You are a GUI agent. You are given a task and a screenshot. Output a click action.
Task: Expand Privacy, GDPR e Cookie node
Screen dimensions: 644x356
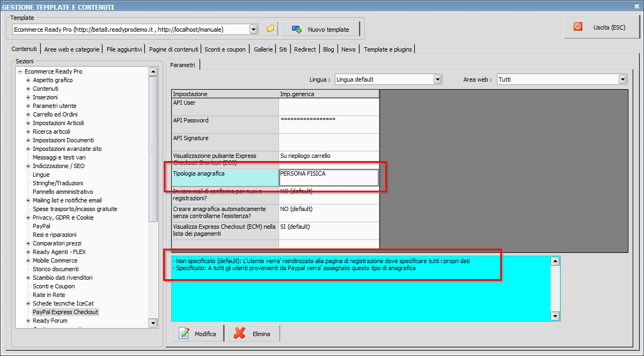coord(28,217)
